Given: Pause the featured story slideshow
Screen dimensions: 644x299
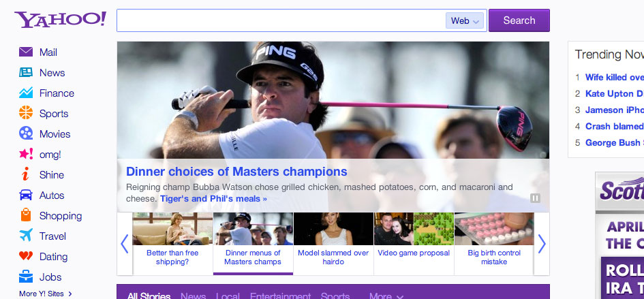Looking at the screenshot, I should (535, 198).
